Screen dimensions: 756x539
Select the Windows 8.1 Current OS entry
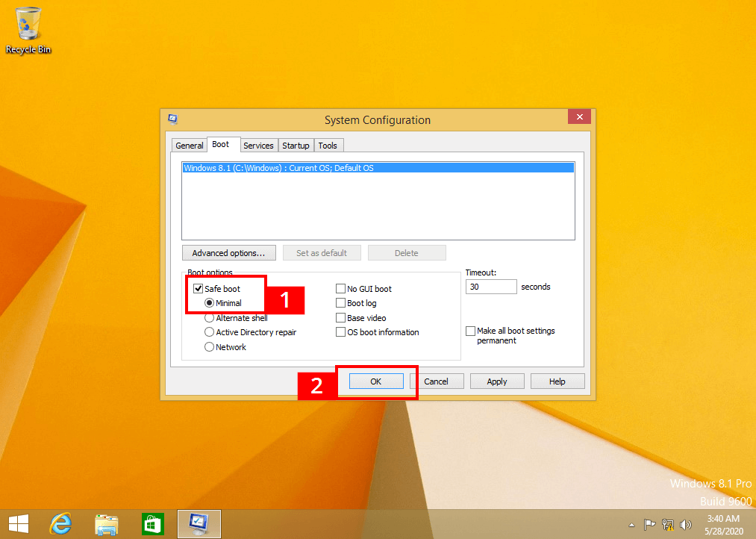coord(378,168)
